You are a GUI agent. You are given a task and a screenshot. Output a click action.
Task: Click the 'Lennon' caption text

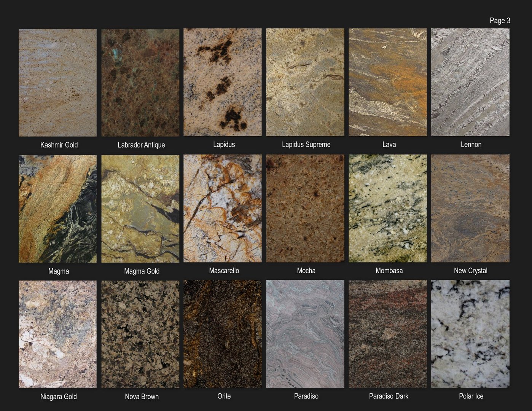pos(471,145)
